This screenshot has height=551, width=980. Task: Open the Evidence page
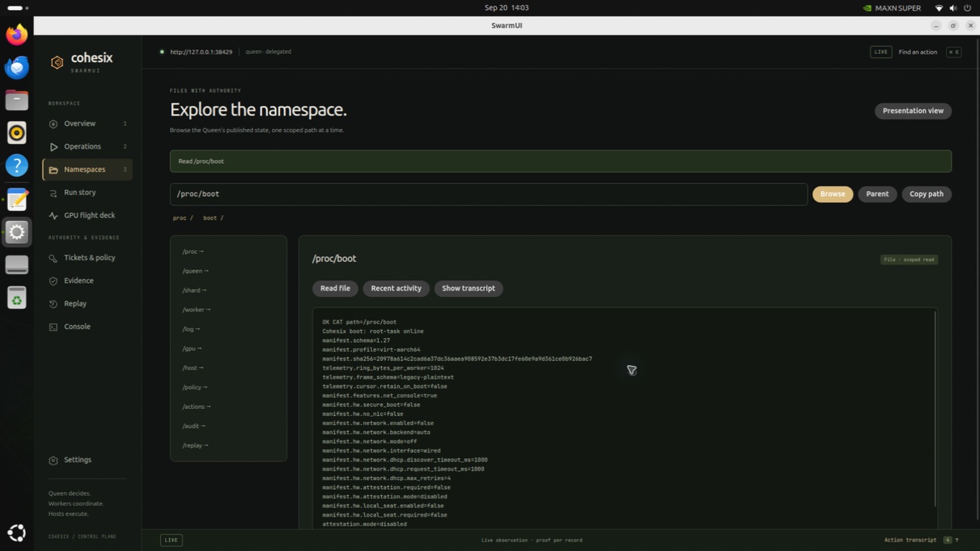click(87, 281)
